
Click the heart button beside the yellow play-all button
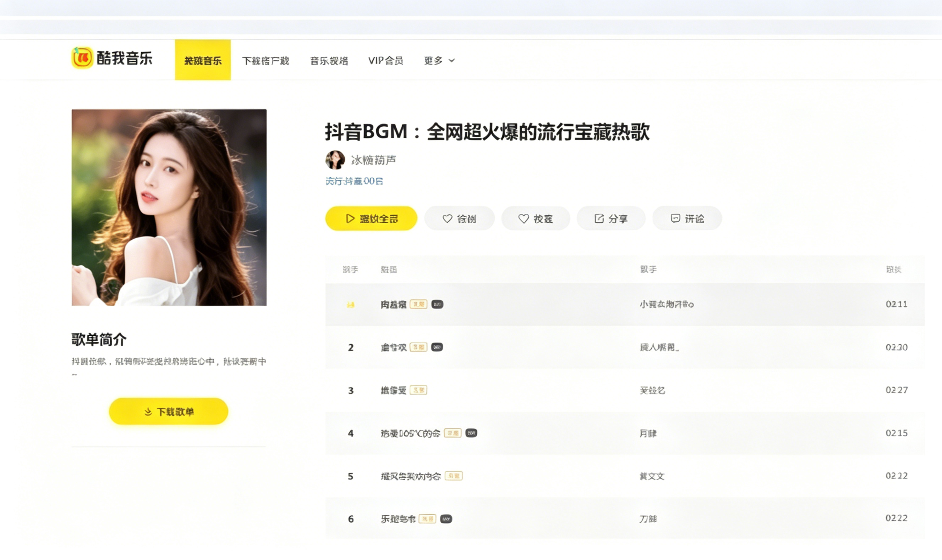[x=460, y=218]
